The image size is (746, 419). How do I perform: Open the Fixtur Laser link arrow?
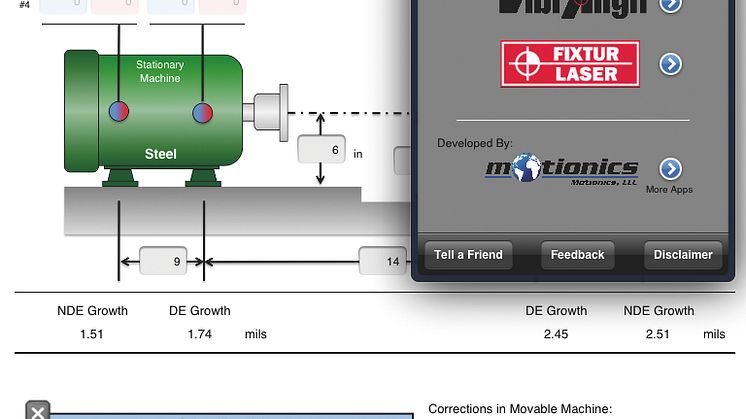tap(671, 64)
